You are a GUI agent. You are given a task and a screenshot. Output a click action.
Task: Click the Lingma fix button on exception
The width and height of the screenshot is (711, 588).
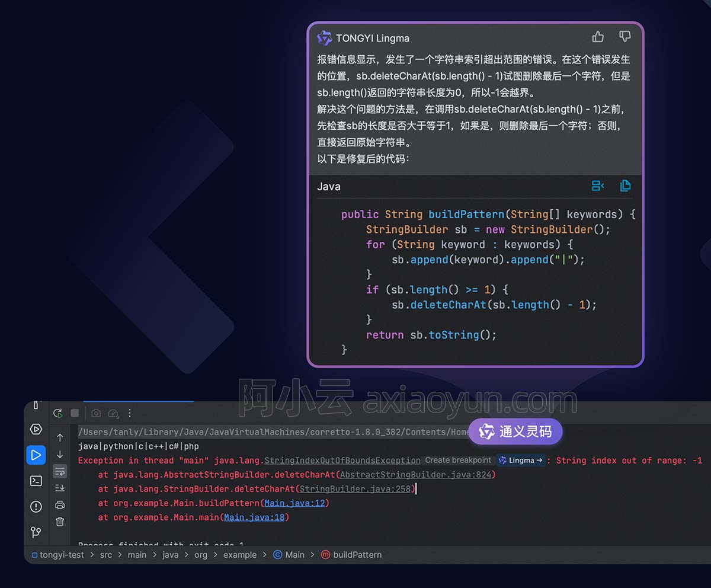[x=520, y=460]
